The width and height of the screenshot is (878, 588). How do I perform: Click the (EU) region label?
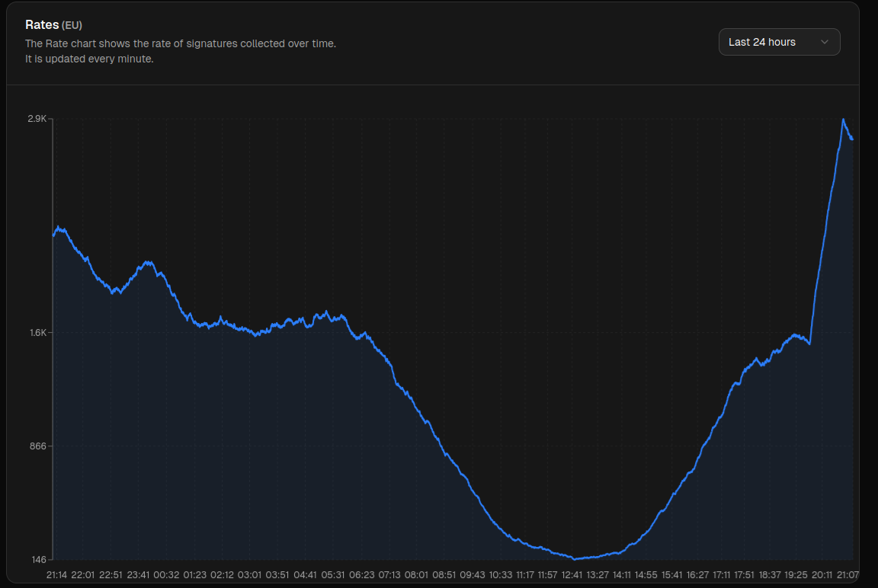pyautogui.click(x=72, y=25)
